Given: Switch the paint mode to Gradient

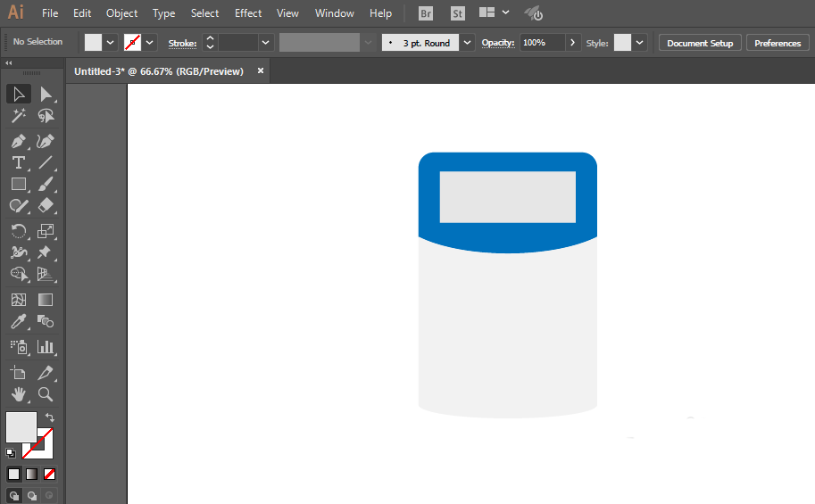Looking at the screenshot, I should point(32,474).
